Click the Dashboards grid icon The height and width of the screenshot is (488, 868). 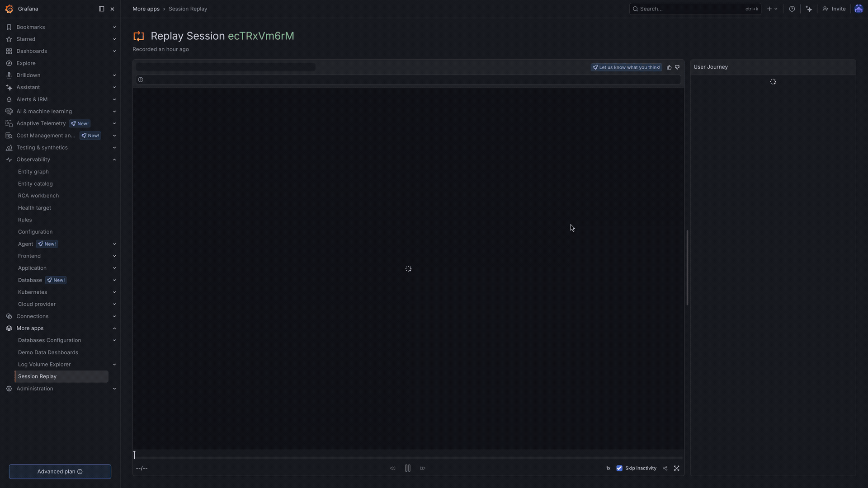coord(9,51)
